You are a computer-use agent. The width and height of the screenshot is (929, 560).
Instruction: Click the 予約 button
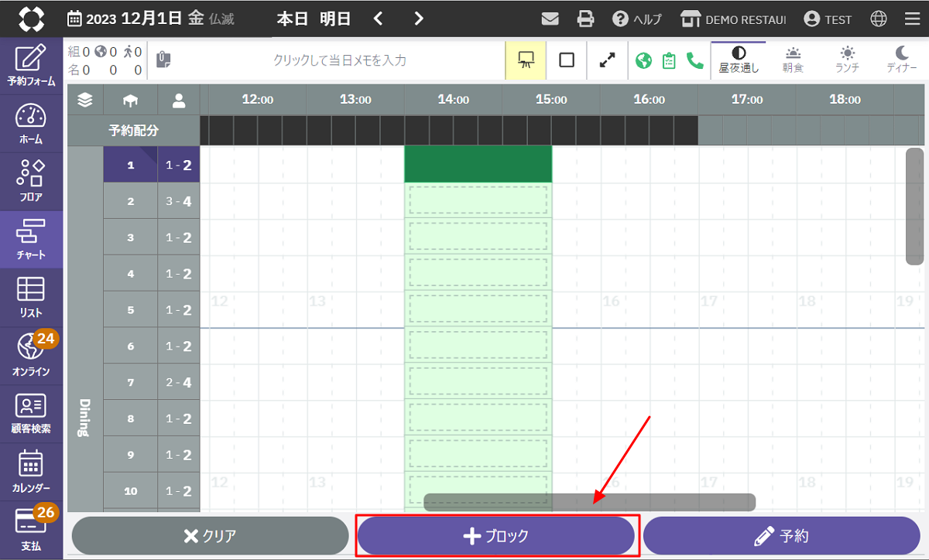click(x=781, y=536)
